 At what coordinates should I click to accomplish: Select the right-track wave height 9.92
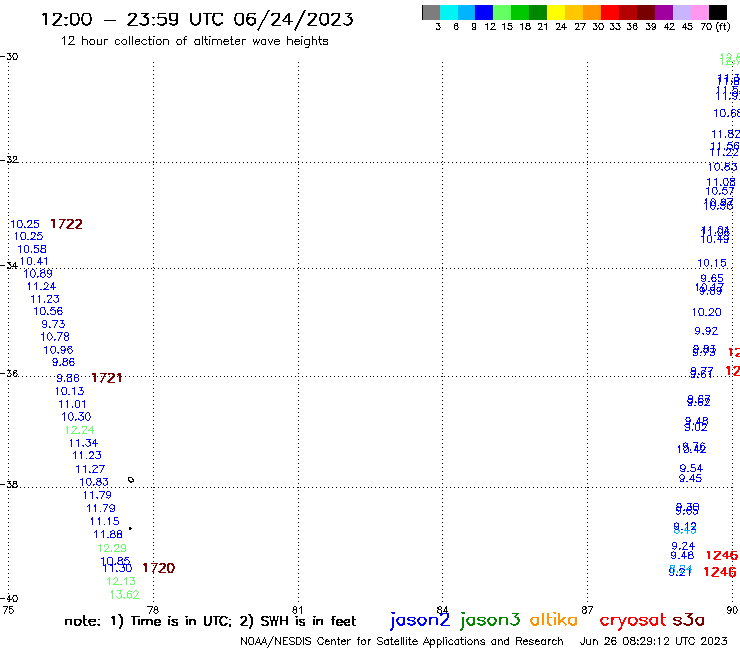click(706, 331)
